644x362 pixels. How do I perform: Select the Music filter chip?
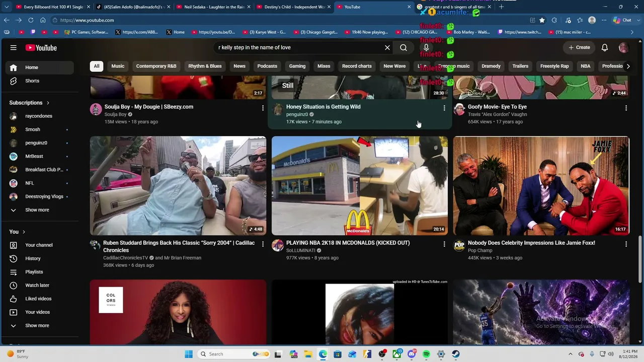click(118, 66)
